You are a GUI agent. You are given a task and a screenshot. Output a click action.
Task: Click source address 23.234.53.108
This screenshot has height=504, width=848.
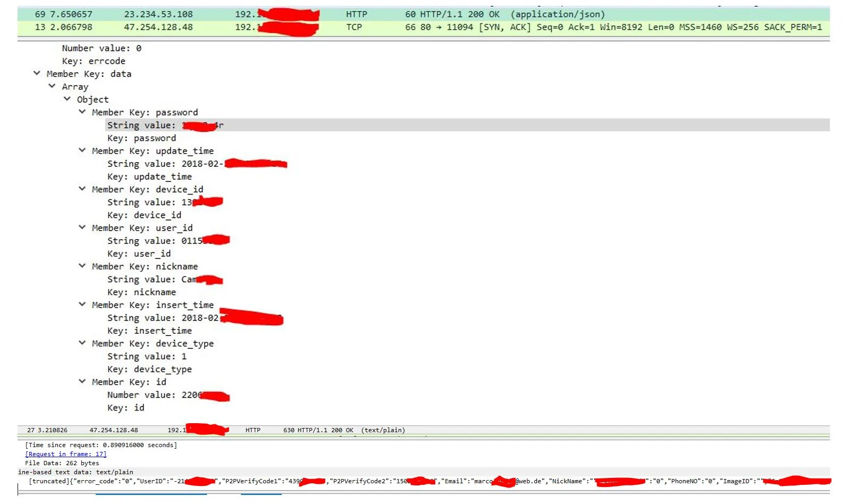[x=158, y=14]
